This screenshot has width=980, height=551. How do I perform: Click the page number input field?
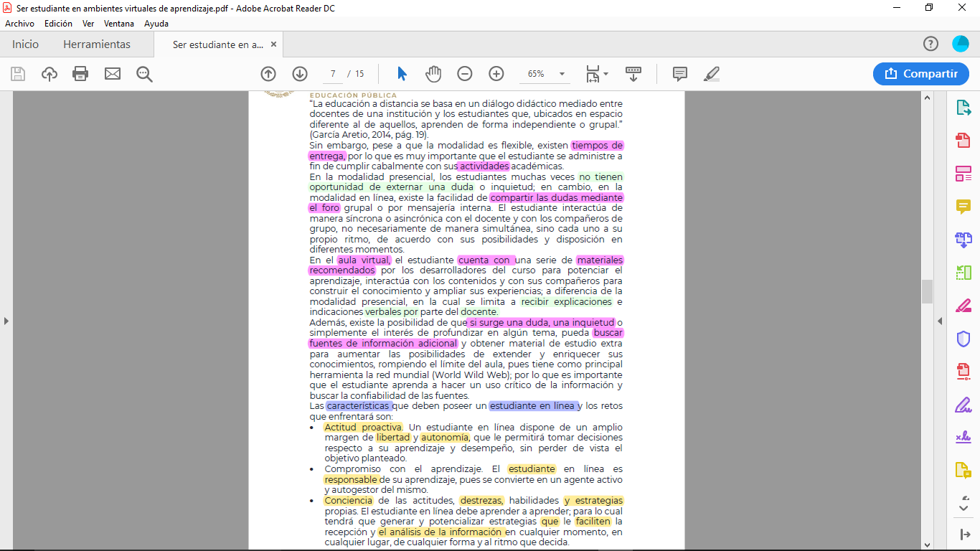point(333,74)
